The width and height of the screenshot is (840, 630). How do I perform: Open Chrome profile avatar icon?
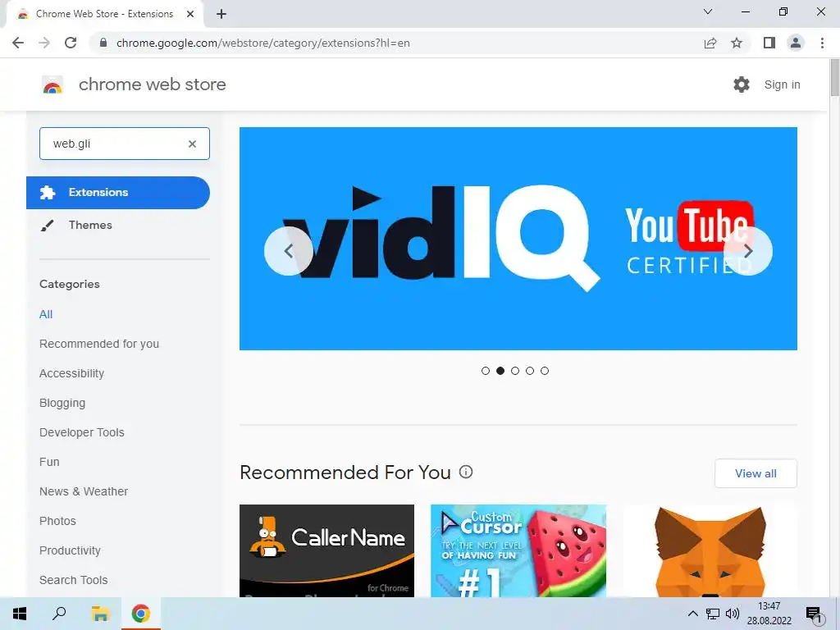click(796, 43)
